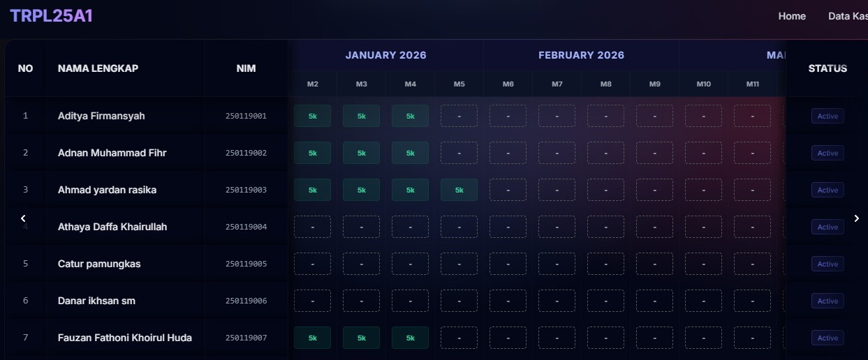Open the TRPL25A1 logo link
This screenshot has height=360, width=868.
coord(51,15)
